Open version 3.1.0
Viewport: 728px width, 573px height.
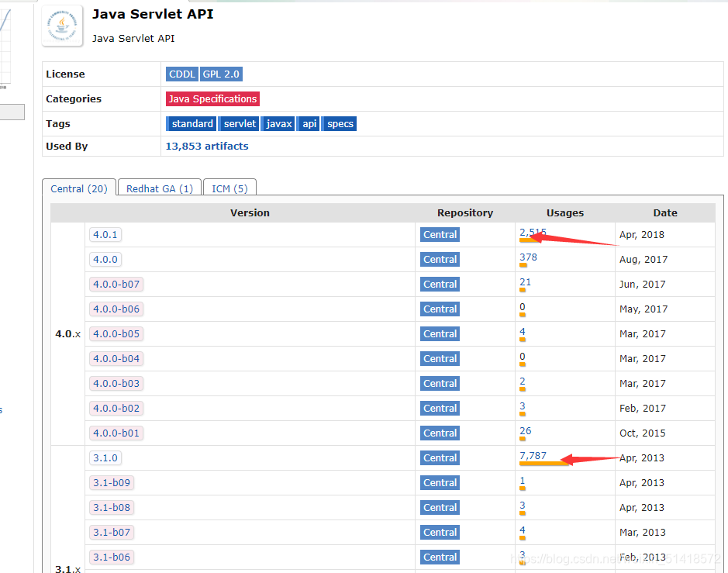coord(105,458)
